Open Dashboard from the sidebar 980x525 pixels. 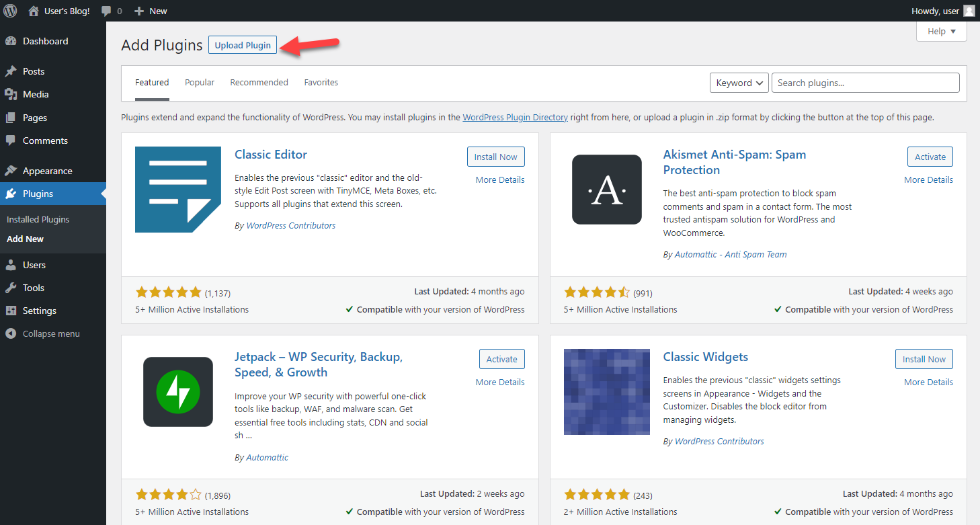tap(45, 41)
